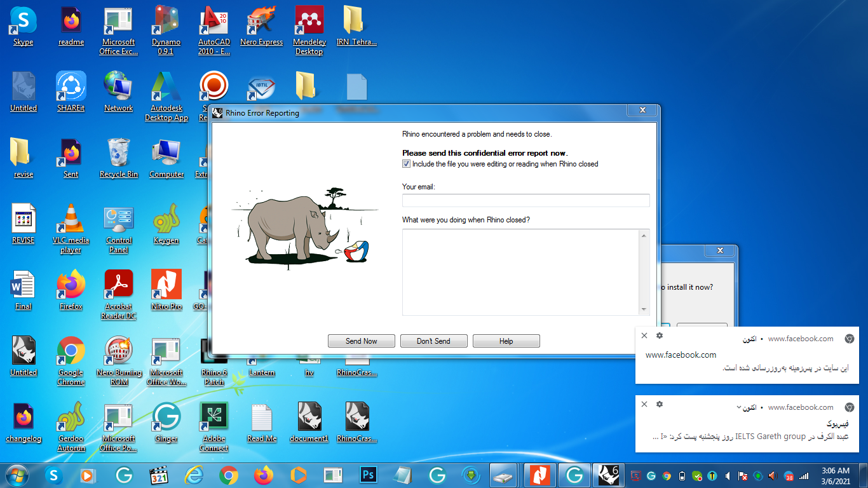The width and height of the screenshot is (868, 488).
Task: Select the Nero Express desktop icon
Action: [261, 25]
